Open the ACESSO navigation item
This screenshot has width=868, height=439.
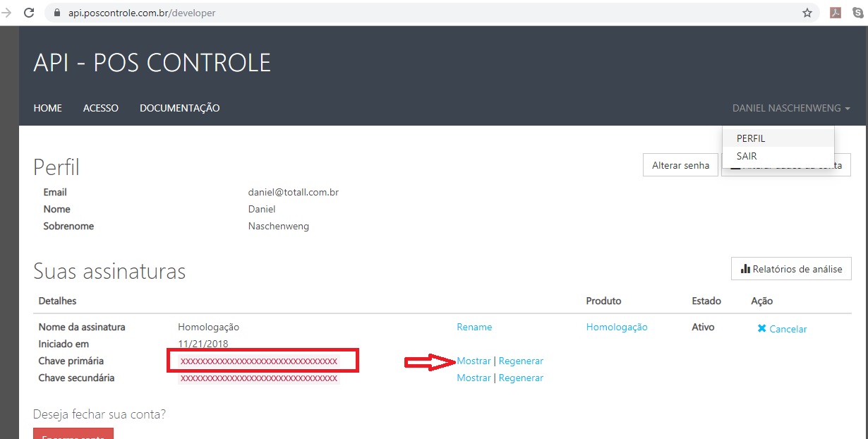[x=101, y=108]
